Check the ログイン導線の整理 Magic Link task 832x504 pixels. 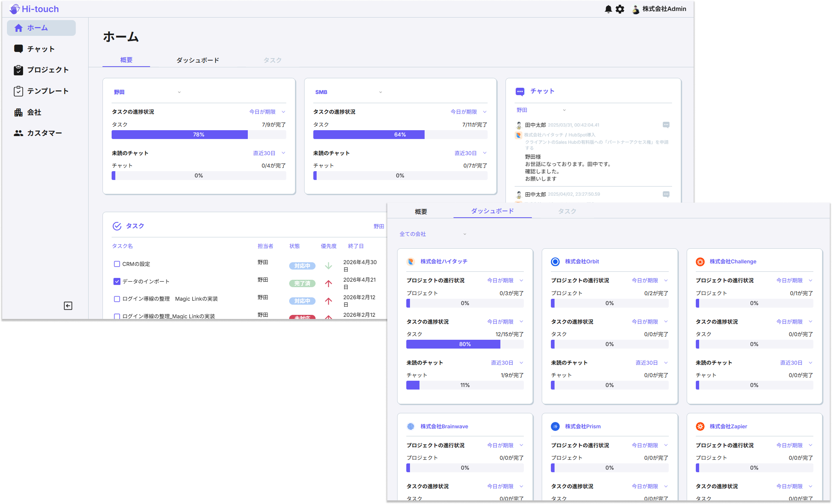pyautogui.click(x=117, y=299)
